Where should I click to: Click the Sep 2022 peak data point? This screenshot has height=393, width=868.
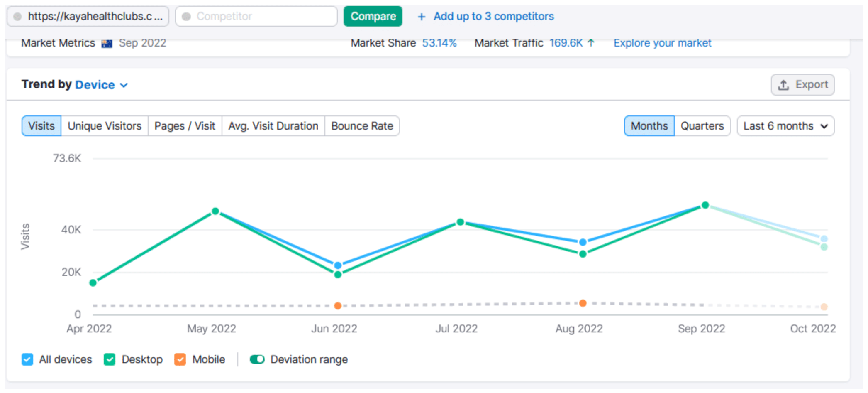(705, 205)
